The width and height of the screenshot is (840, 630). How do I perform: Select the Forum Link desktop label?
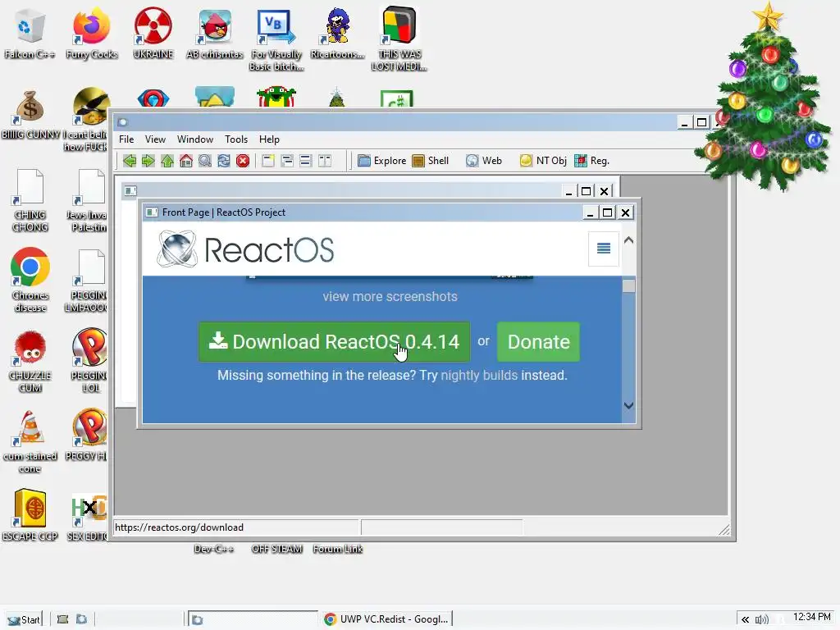coord(337,549)
